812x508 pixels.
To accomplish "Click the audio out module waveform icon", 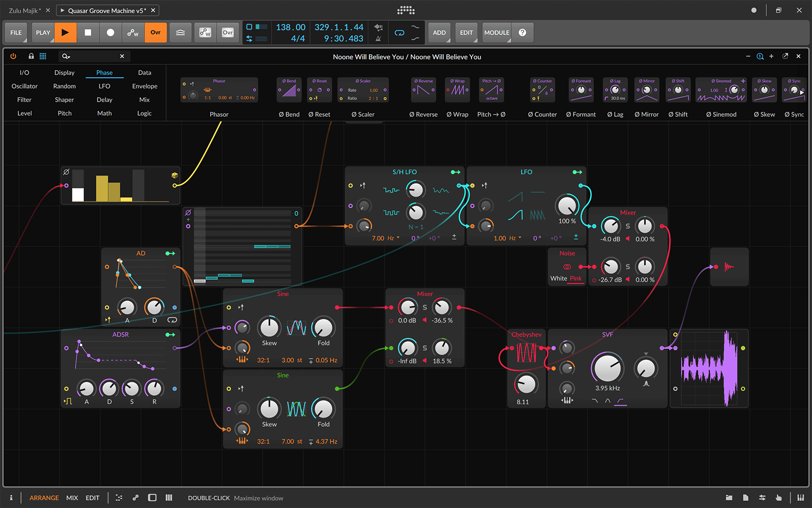I will click(x=729, y=267).
